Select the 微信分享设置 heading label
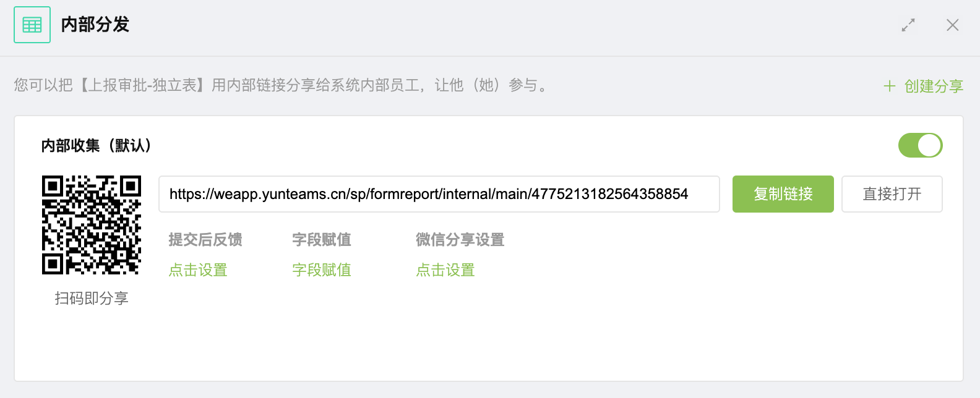 [x=460, y=240]
